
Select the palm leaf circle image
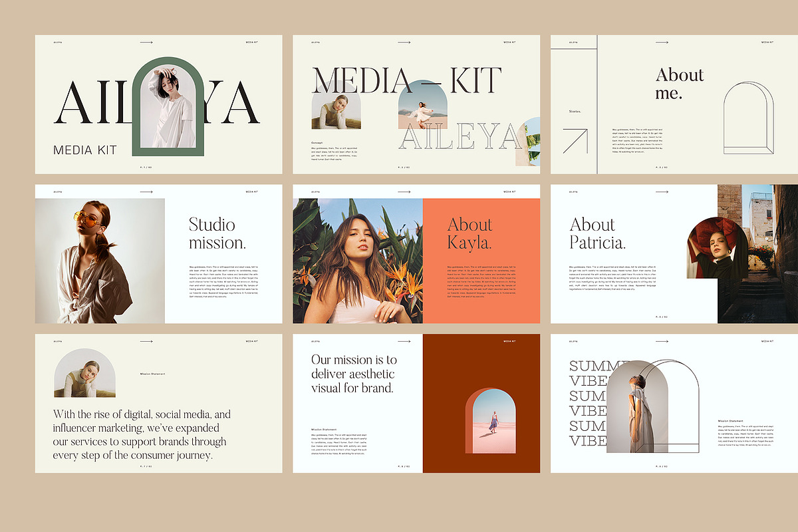click(527, 142)
